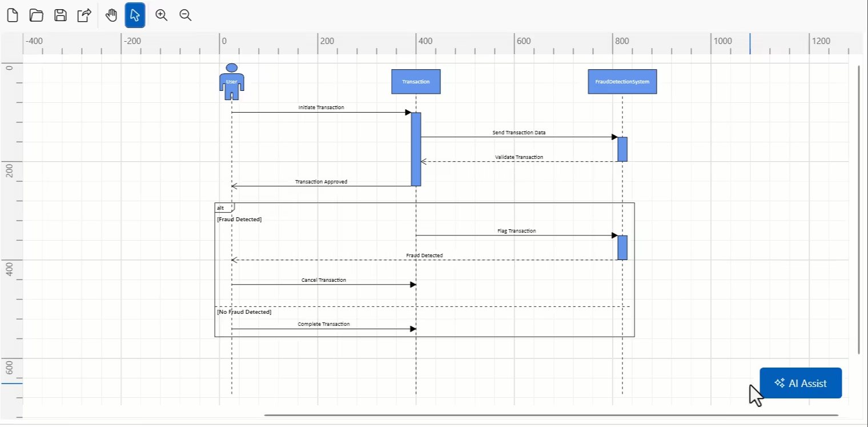Image resolution: width=868 pixels, height=427 pixels.
Task: Click the vertical scrollbar thumb
Action: click(x=859, y=210)
